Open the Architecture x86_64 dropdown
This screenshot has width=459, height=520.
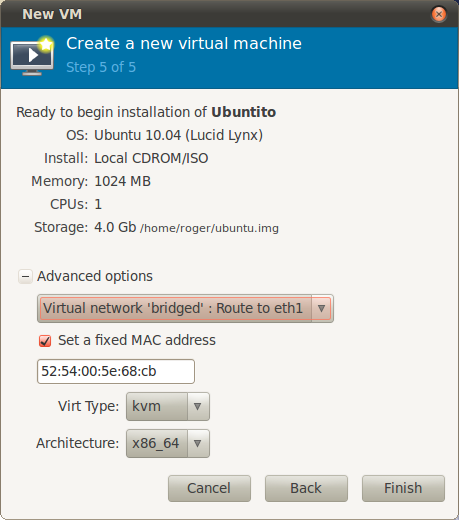pyautogui.click(x=168, y=443)
